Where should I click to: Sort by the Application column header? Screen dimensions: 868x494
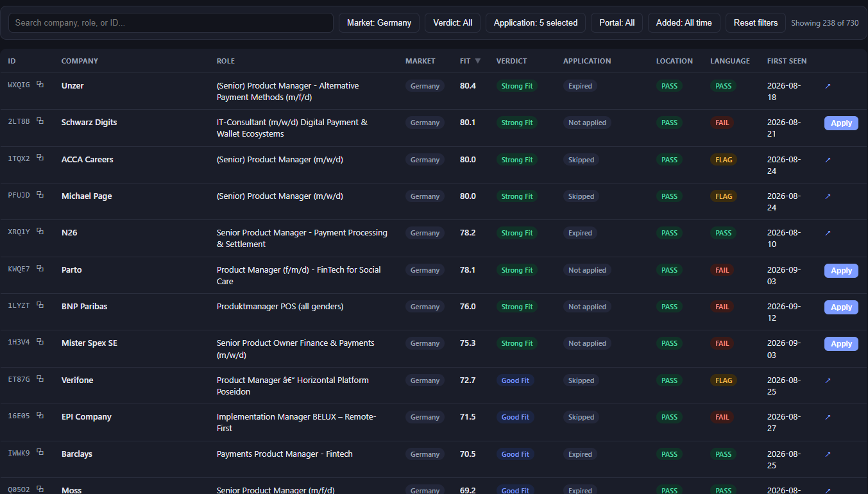[587, 61]
